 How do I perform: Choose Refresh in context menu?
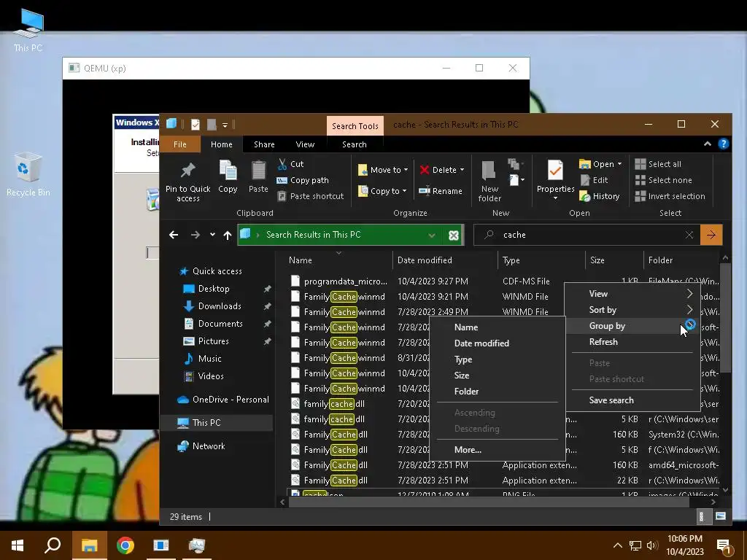pyautogui.click(x=632, y=342)
